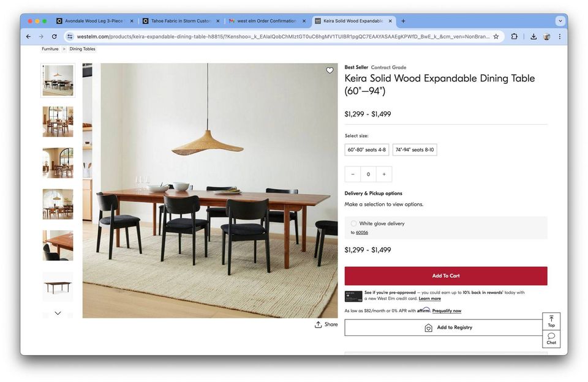Screen dimensions: 588x382
Task: Click the Share upload icon
Action: 318,324
